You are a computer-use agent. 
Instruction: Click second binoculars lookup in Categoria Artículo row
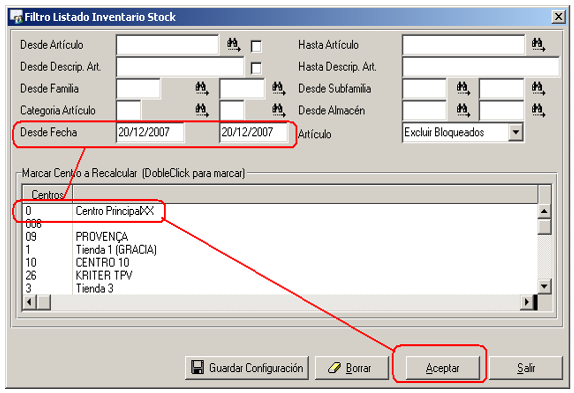click(278, 110)
